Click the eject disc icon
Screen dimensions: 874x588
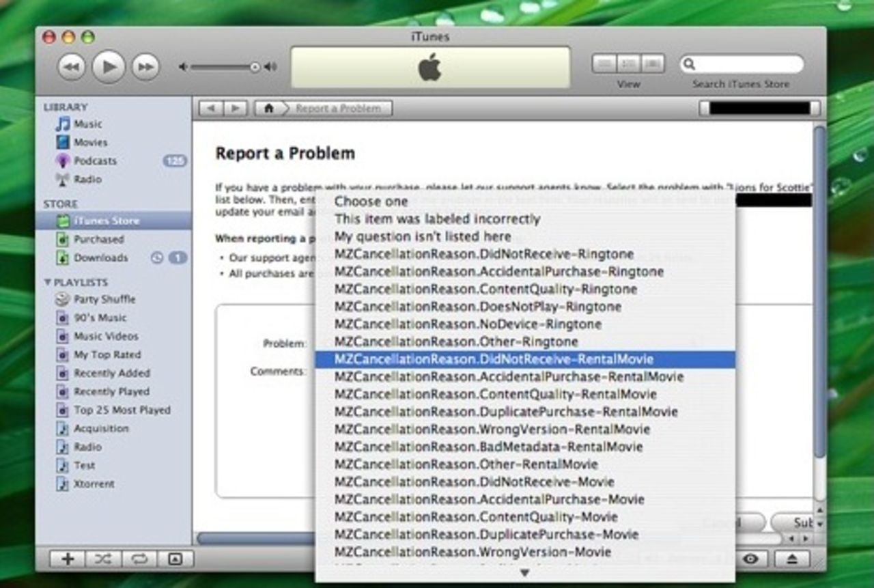tap(791, 559)
